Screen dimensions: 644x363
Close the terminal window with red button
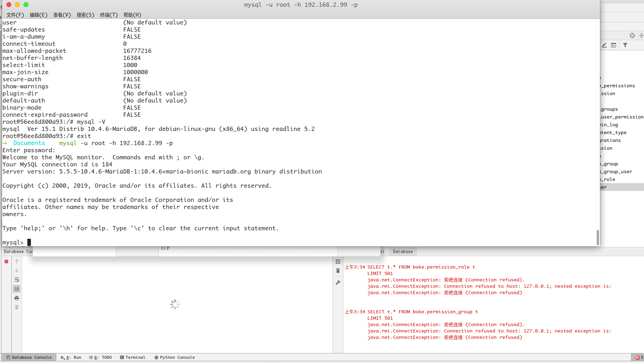9,5
